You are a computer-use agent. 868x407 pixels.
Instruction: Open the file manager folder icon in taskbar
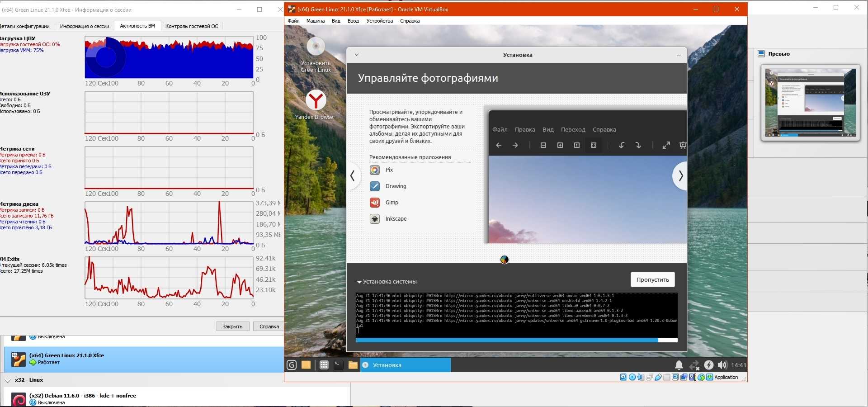click(353, 365)
